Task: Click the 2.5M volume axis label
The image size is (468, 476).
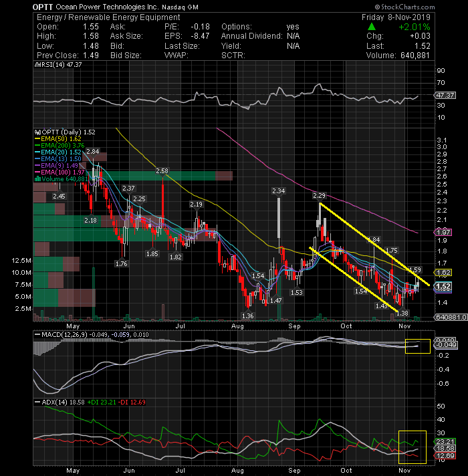Action: point(23,308)
